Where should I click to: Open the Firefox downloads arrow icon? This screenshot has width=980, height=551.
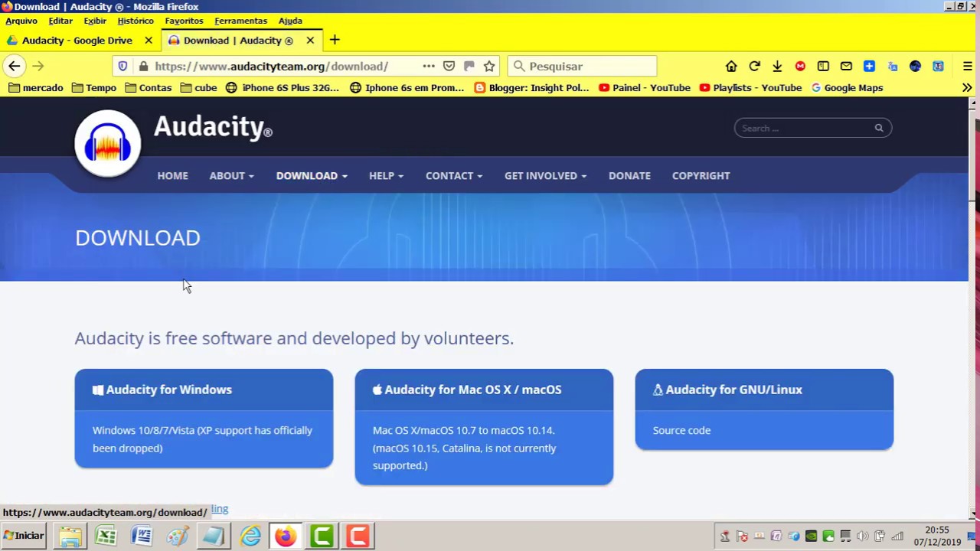(777, 67)
